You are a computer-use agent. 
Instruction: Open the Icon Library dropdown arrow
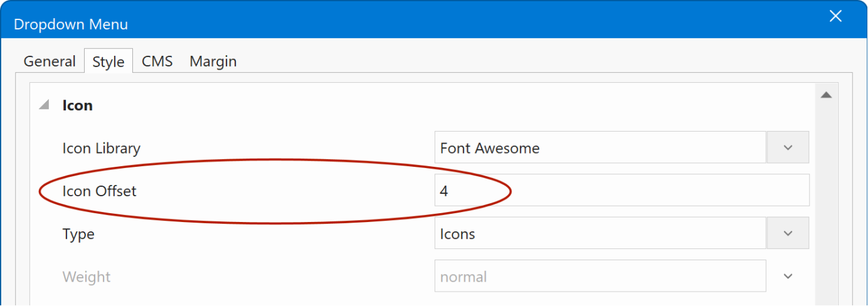788,147
